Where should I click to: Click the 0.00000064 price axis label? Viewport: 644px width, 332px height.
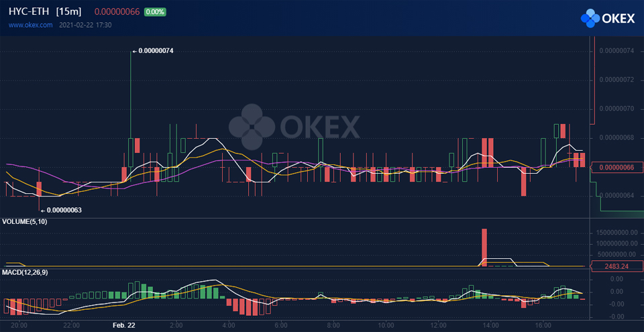[617, 196]
